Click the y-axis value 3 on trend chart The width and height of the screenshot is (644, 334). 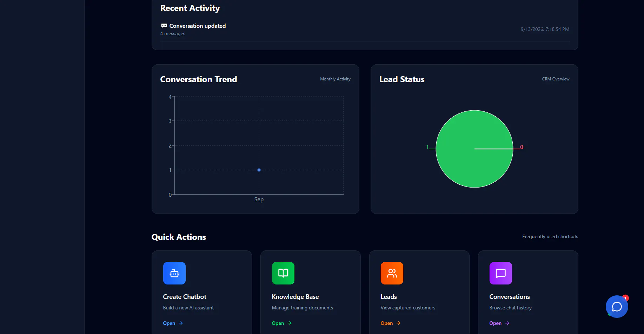170,121
